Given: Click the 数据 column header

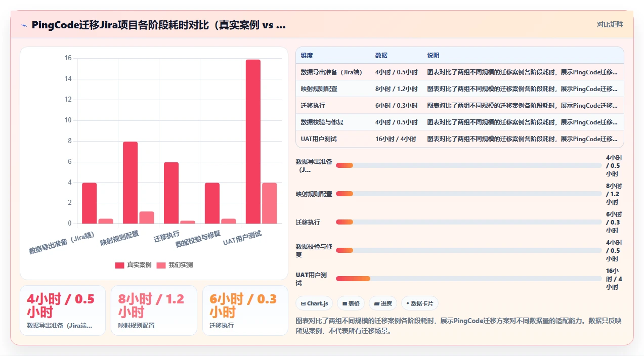Looking at the screenshot, I should 381,56.
